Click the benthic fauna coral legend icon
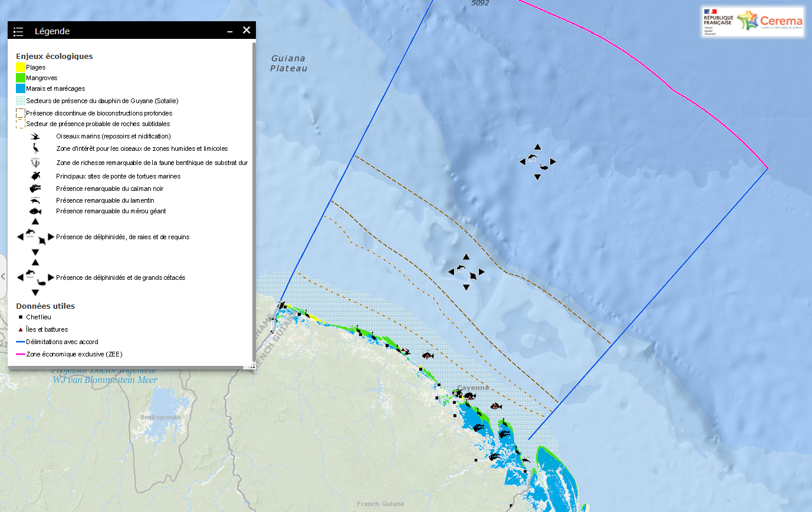Image resolution: width=812 pixels, height=512 pixels. click(35, 163)
